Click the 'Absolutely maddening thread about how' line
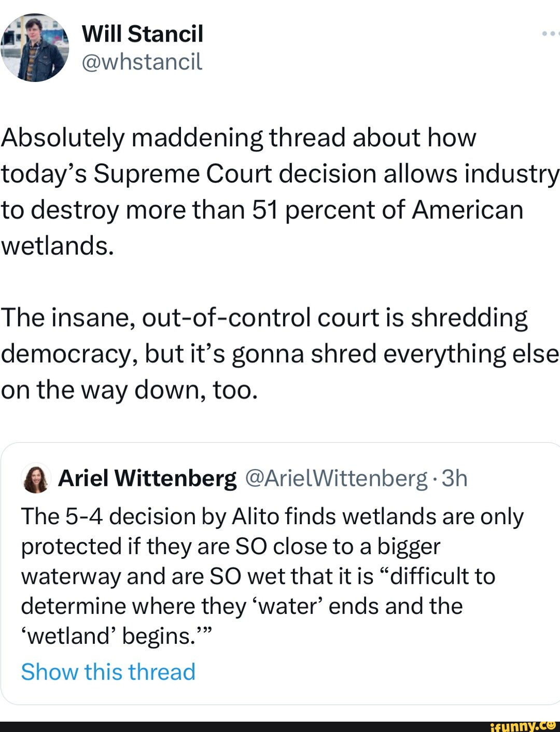The image size is (560, 732). click(239, 138)
